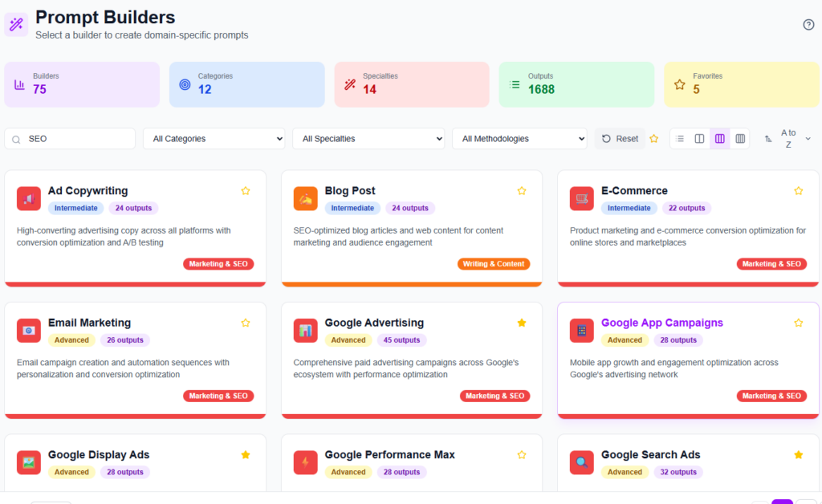Click the Ad Copywriting builder icon
Screen dimensions: 822x504
coord(28,198)
